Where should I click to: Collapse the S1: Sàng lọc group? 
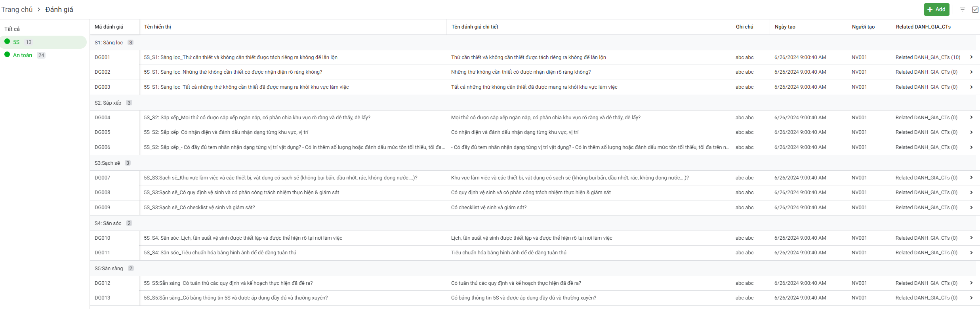click(109, 43)
